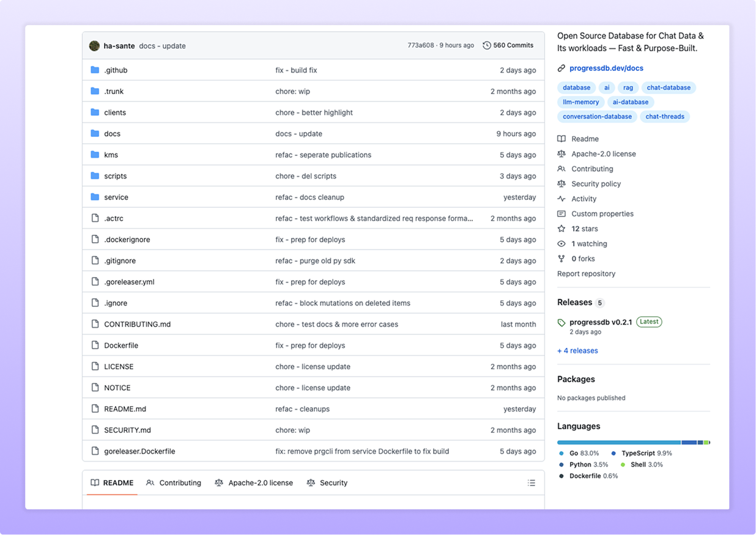Click the Custom properties icon
Image resolution: width=756 pixels, height=535 pixels.
pos(561,213)
